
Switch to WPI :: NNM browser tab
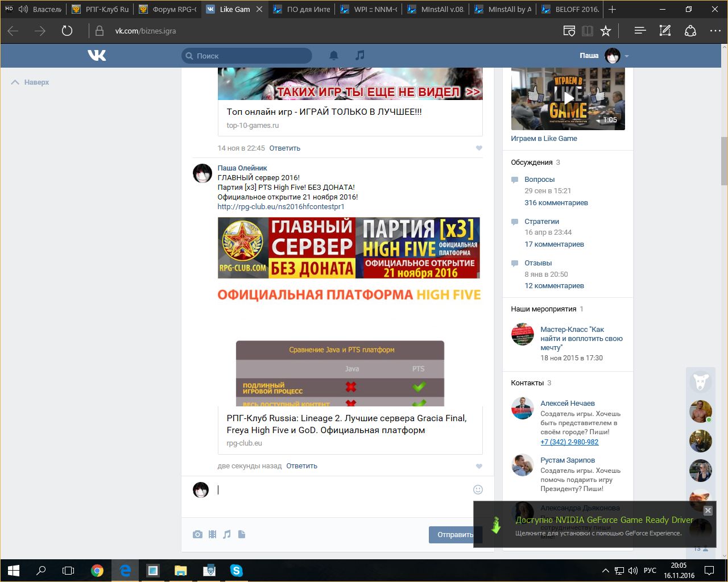pos(369,9)
